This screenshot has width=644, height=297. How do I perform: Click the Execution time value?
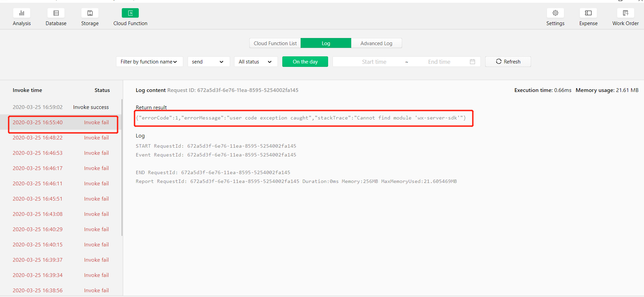point(563,90)
